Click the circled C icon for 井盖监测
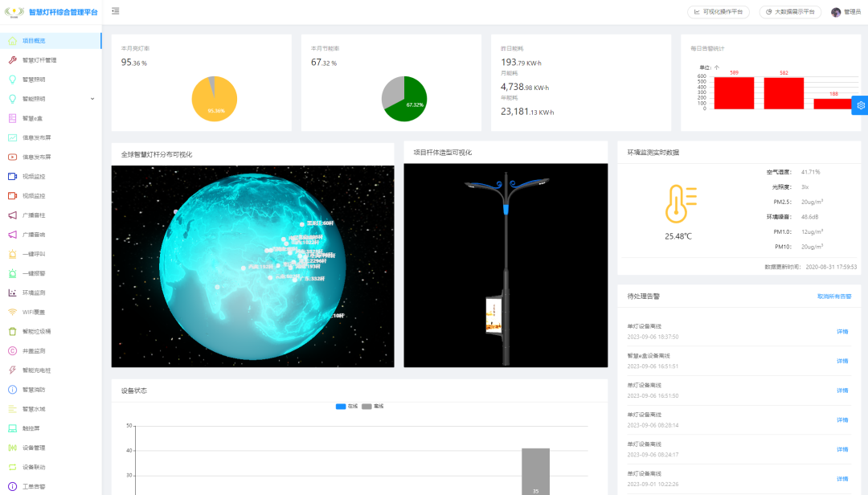The image size is (868, 495). click(x=12, y=350)
